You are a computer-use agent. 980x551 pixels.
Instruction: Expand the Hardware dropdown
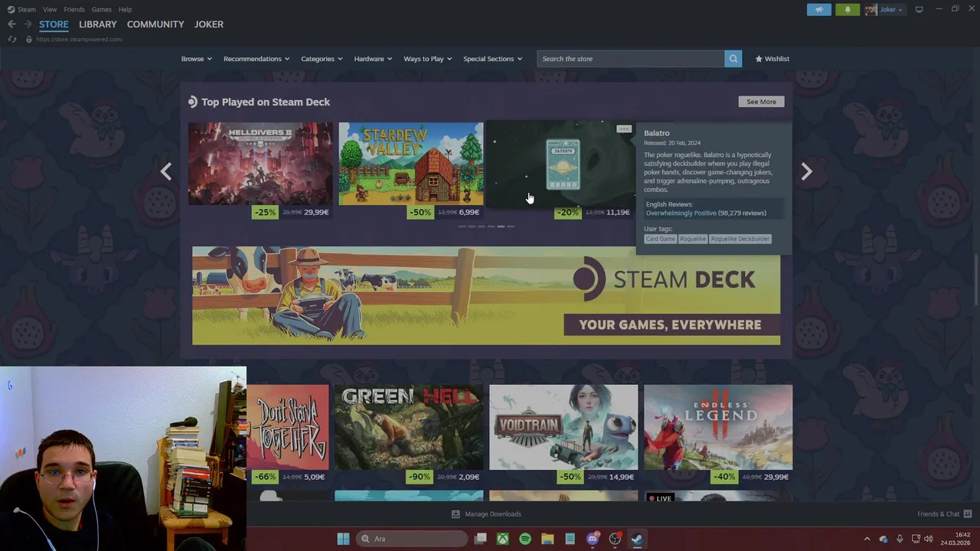click(x=373, y=59)
